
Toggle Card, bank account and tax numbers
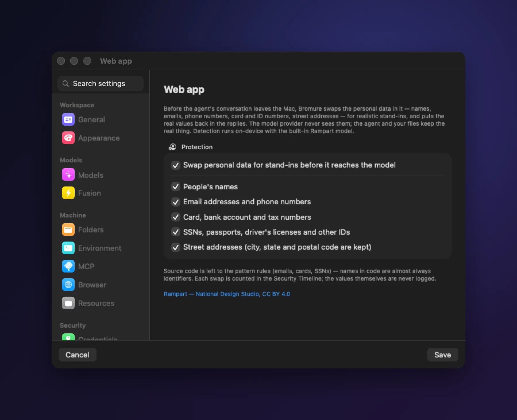click(175, 217)
